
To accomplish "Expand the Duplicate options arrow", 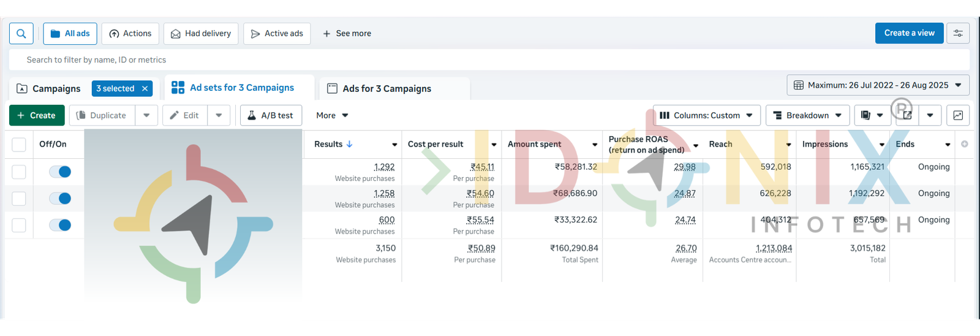I will click(x=146, y=115).
